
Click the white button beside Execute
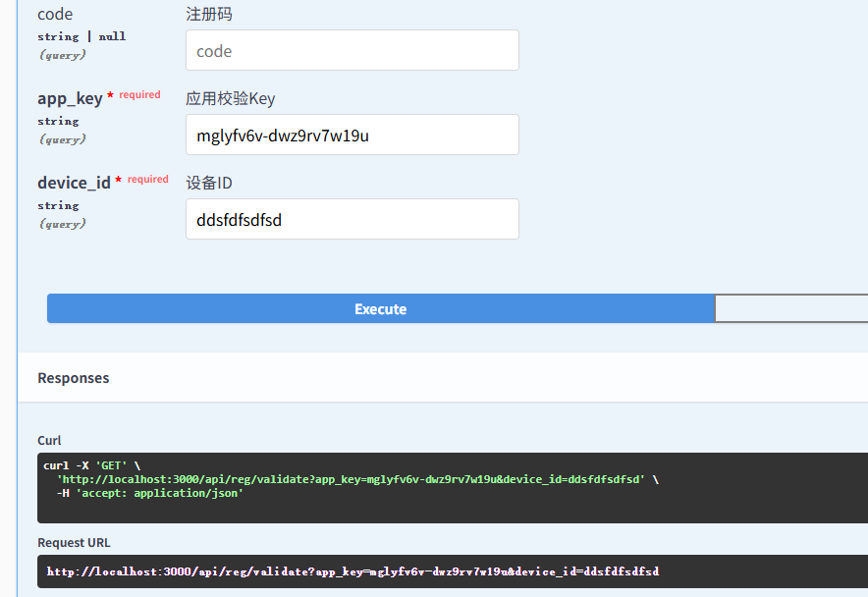click(790, 308)
